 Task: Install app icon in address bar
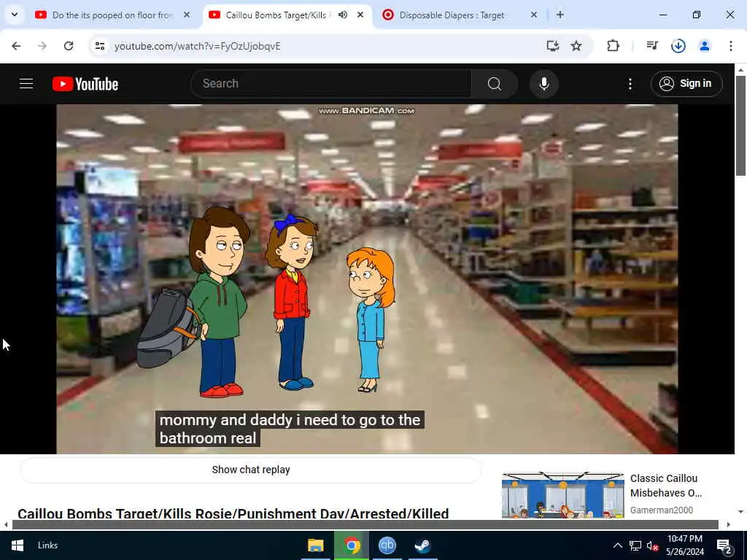[x=553, y=46]
